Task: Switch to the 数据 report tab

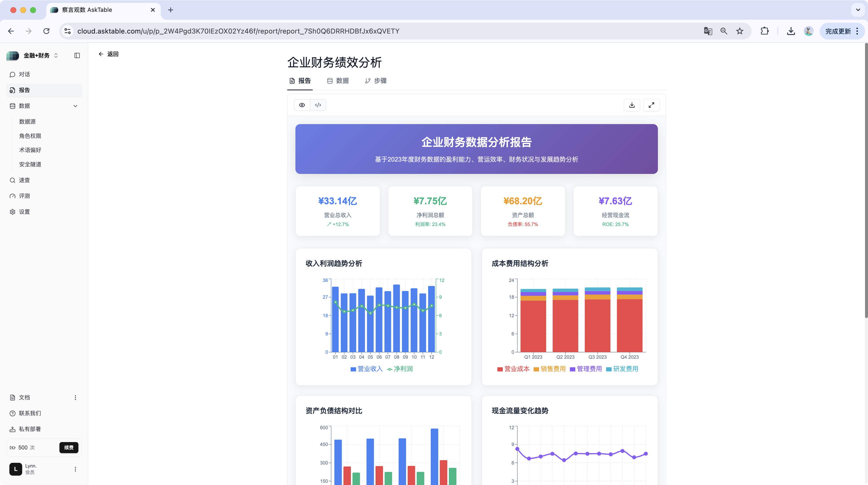Action: 338,81
